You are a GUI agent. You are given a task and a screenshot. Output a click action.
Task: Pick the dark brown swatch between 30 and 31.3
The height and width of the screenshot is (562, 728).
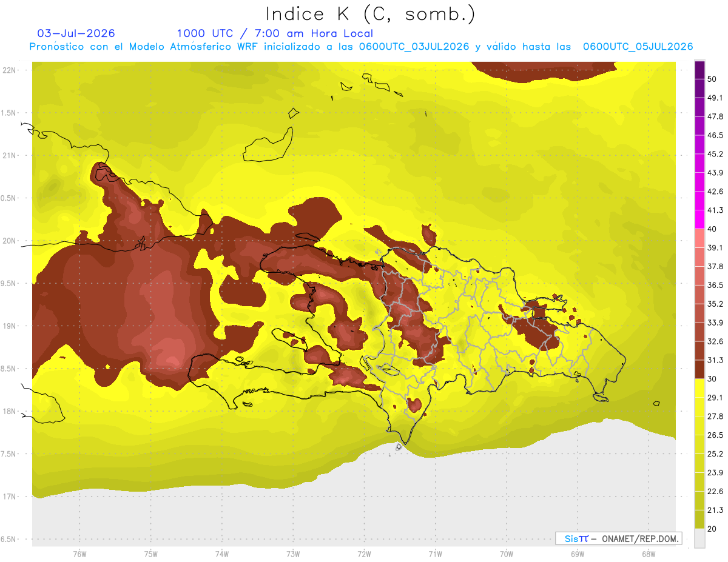(699, 369)
